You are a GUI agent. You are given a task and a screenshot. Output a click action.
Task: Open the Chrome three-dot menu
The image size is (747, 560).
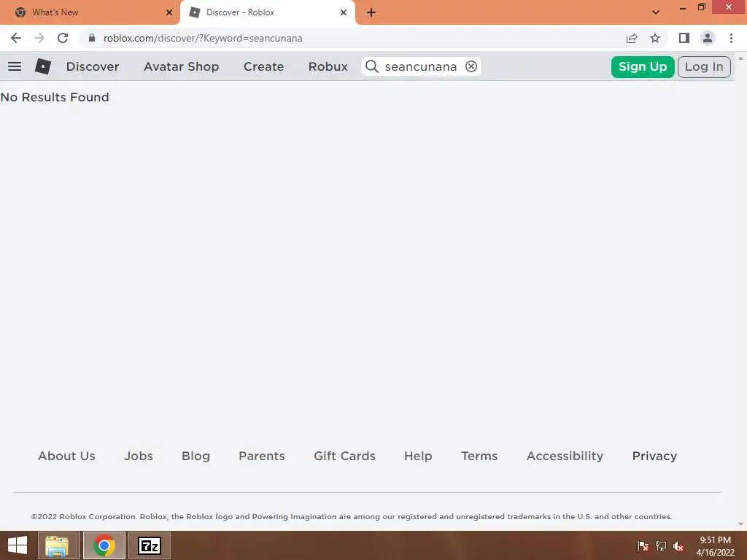tap(731, 38)
